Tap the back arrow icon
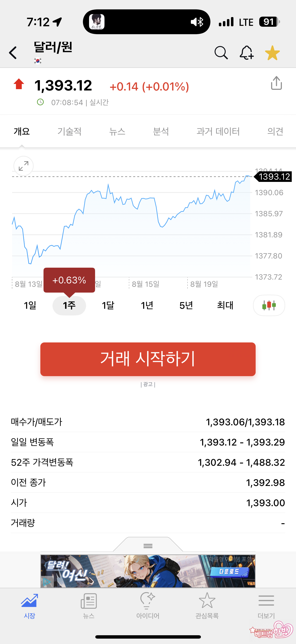 [13, 53]
